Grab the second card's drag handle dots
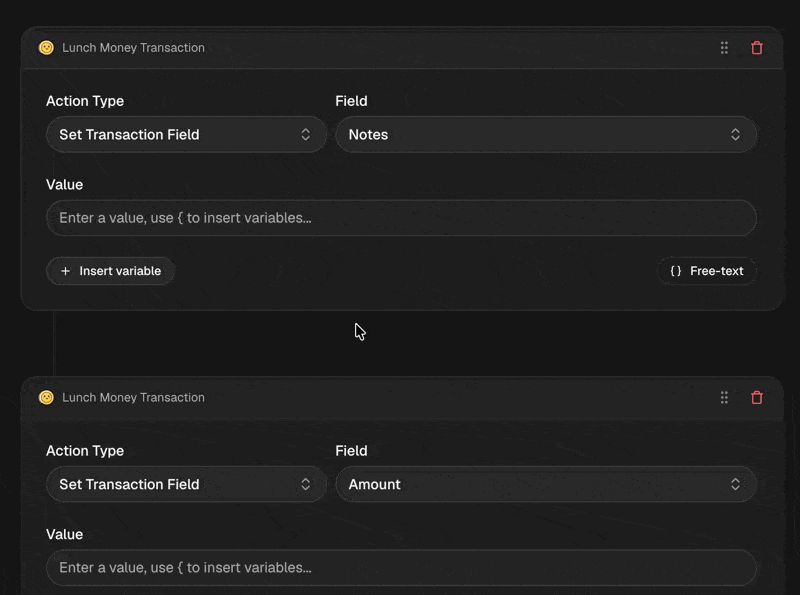Screen dimensions: 800x595 (x=724, y=398)
